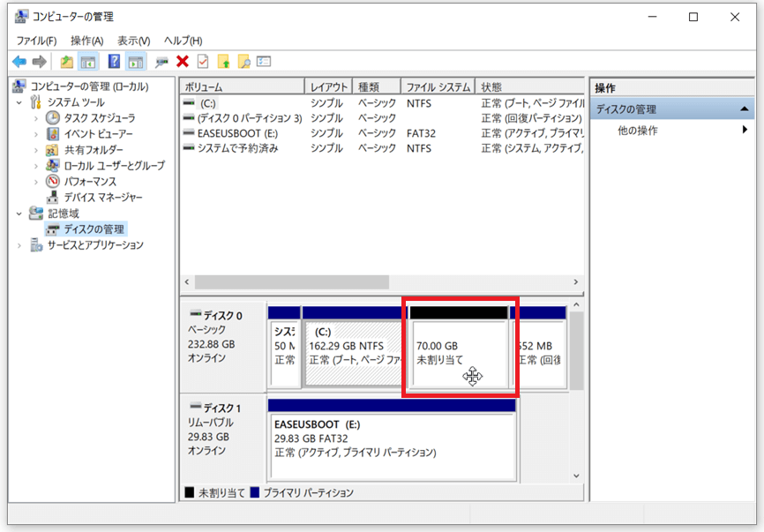764x532 pixels.
Task: Open the 表示(V) menu
Action: [133, 41]
